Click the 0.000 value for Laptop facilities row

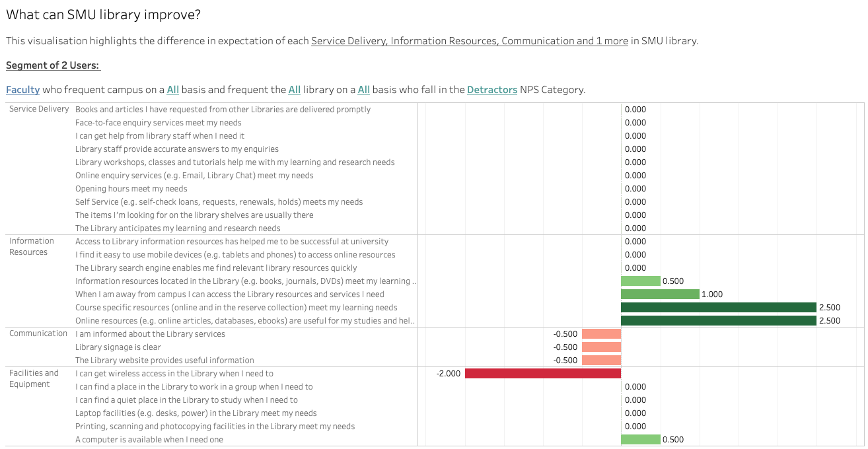635,413
